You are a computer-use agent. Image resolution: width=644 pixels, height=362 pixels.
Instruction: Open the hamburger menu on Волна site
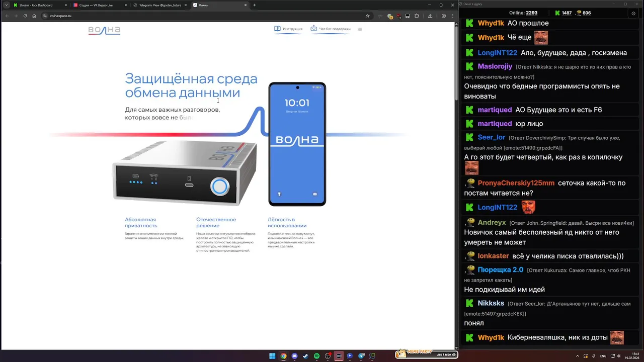click(x=360, y=29)
